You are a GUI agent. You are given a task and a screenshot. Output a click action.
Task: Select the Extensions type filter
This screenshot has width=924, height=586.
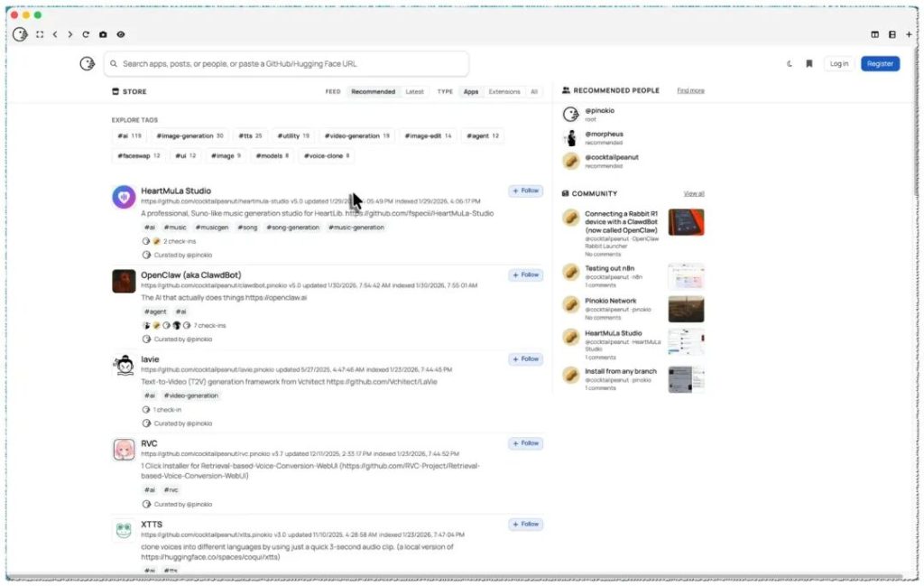tap(504, 92)
